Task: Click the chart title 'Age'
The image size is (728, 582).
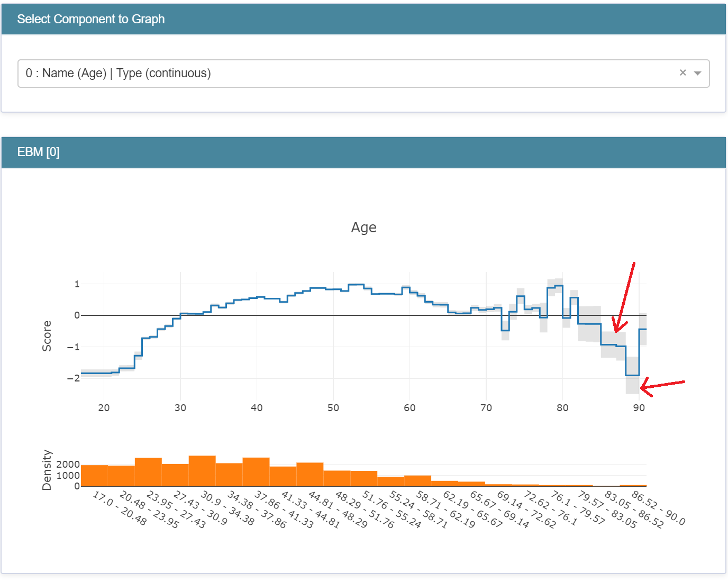Action: coord(363,228)
